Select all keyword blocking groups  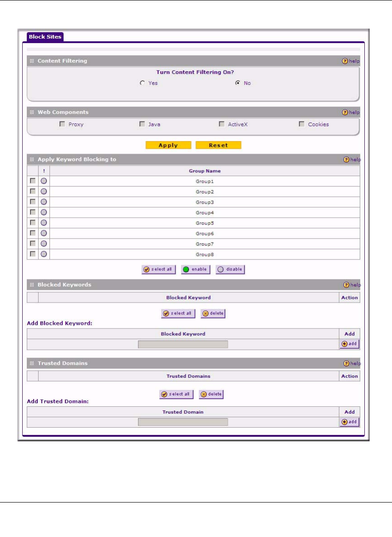point(159,269)
